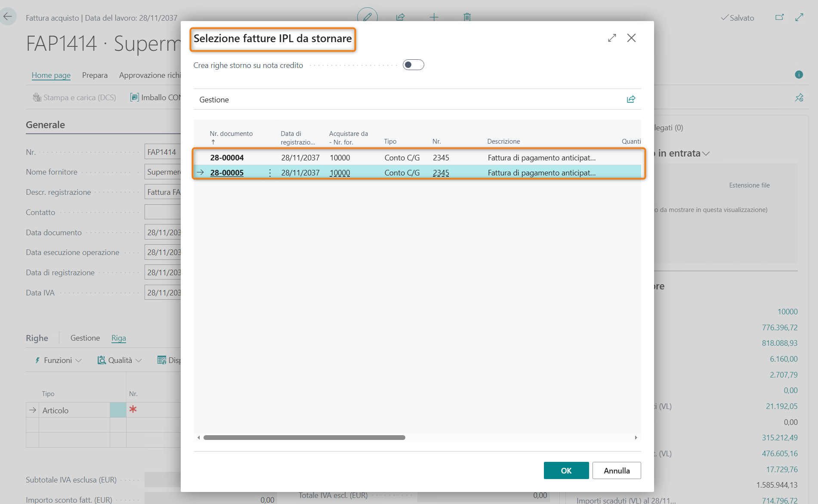This screenshot has height=504, width=818.
Task: Click the plus new document icon
Action: [x=434, y=17]
